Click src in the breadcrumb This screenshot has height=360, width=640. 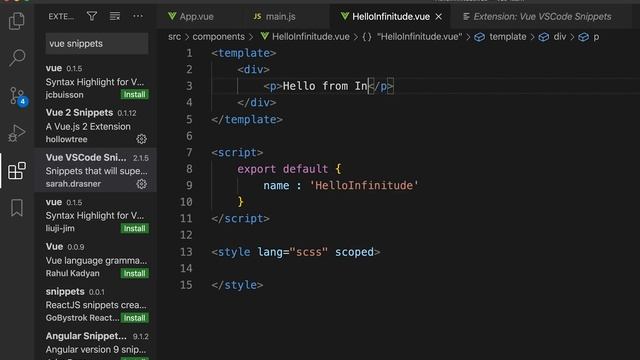click(x=174, y=37)
